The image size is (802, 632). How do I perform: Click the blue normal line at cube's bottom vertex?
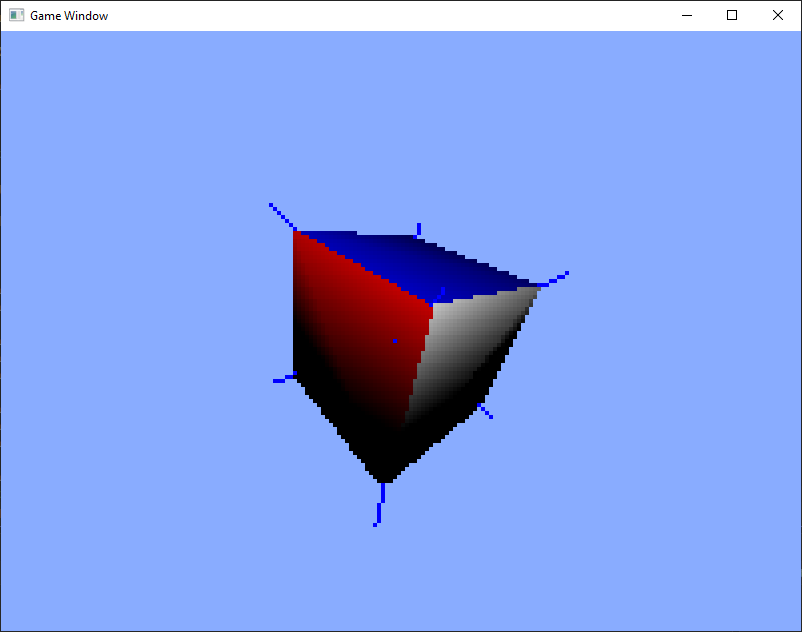click(x=380, y=504)
